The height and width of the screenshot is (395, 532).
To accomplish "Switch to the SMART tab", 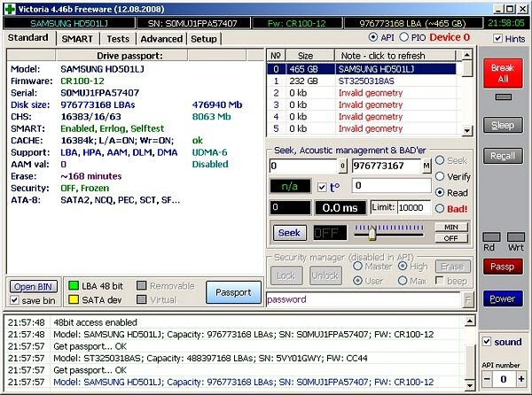I will (x=77, y=39).
